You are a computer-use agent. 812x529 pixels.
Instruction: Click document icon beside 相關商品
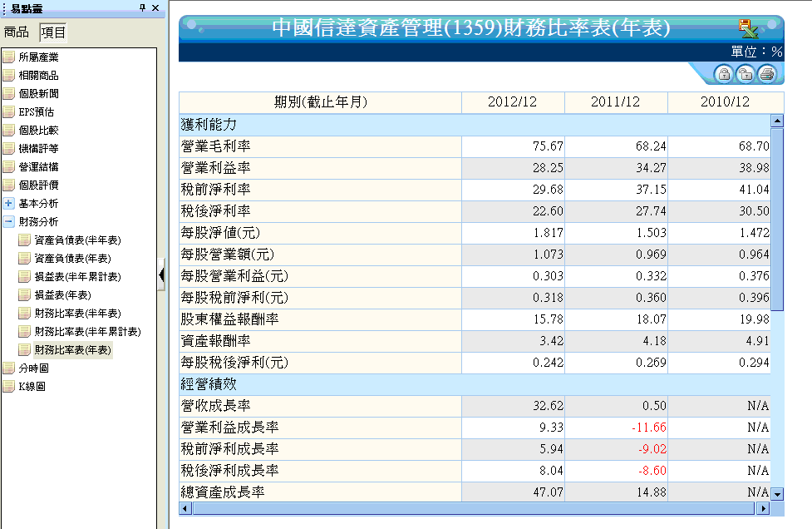pyautogui.click(x=9, y=75)
